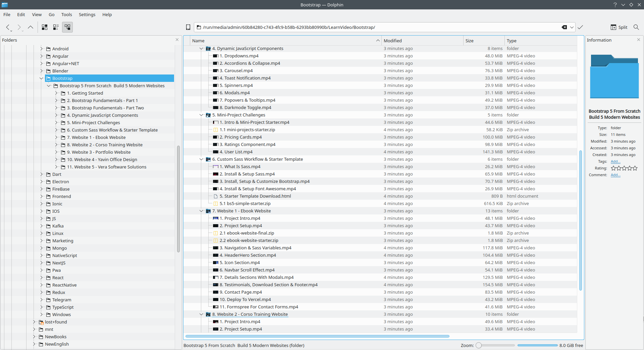Sort files by the Name column

coord(286,41)
